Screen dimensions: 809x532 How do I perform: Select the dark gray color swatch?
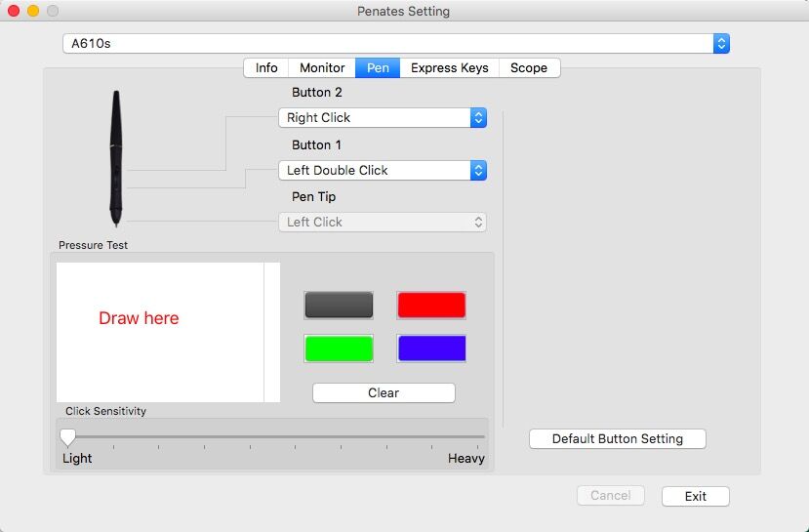(339, 305)
